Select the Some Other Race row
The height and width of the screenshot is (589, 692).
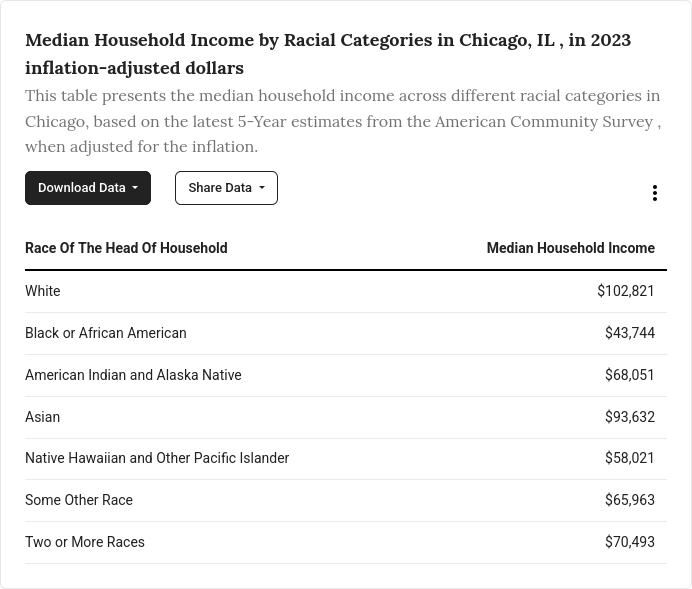point(79,500)
